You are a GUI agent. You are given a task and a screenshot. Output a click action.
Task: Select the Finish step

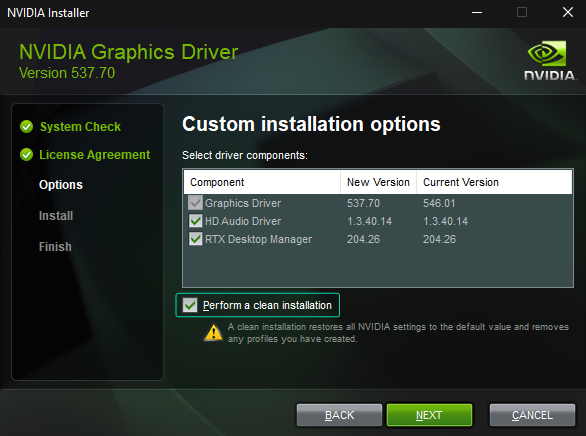[x=55, y=247]
